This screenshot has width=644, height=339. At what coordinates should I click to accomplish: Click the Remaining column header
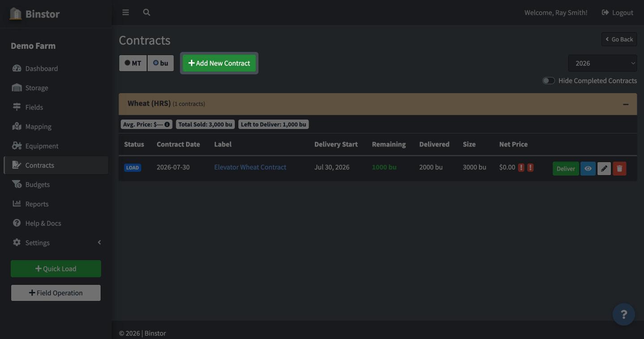[x=389, y=144]
